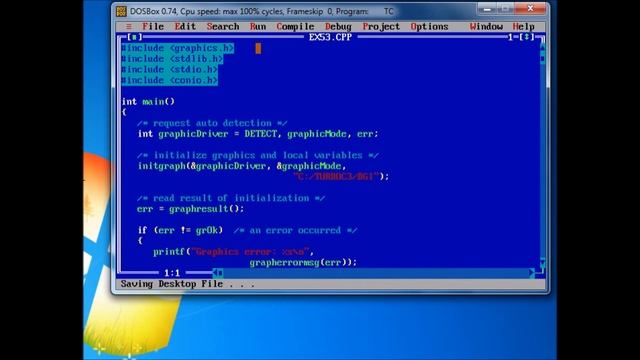This screenshot has height=360, width=640.
Task: Click the 'grapherrormsg(err));' line
Action: (303, 262)
